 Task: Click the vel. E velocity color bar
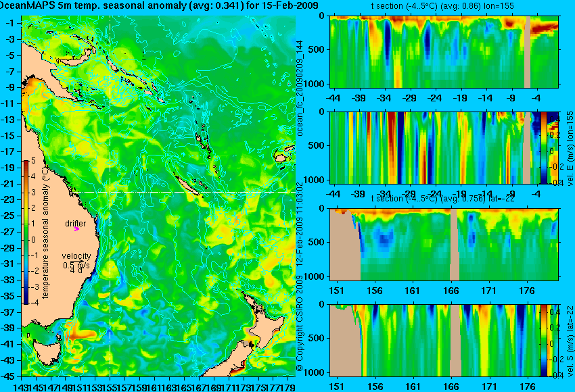point(544,147)
